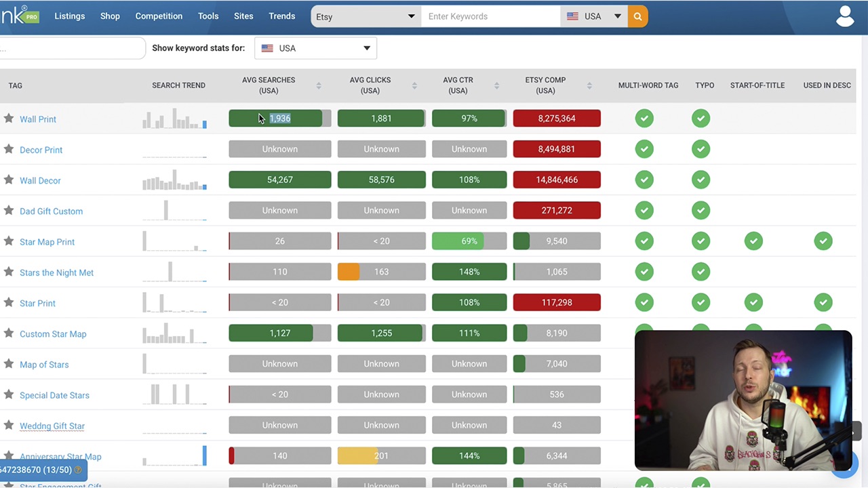
Task: Open Custom Star Map search trend chart
Action: pos(175,333)
